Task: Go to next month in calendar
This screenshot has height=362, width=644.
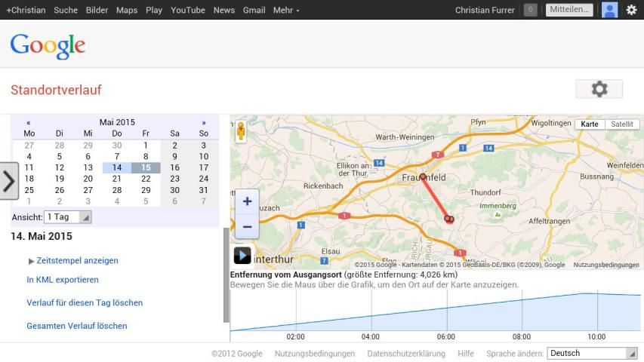Action: (x=204, y=122)
